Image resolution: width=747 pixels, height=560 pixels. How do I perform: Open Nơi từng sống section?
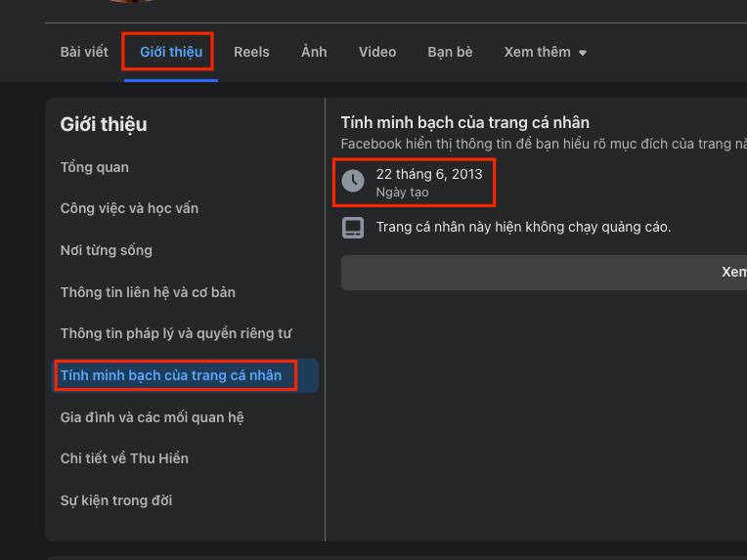point(107,250)
